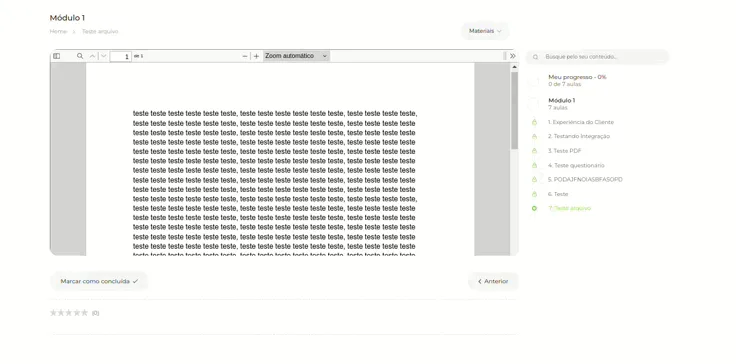
Task: Click the Anterior button
Action: tap(493, 281)
